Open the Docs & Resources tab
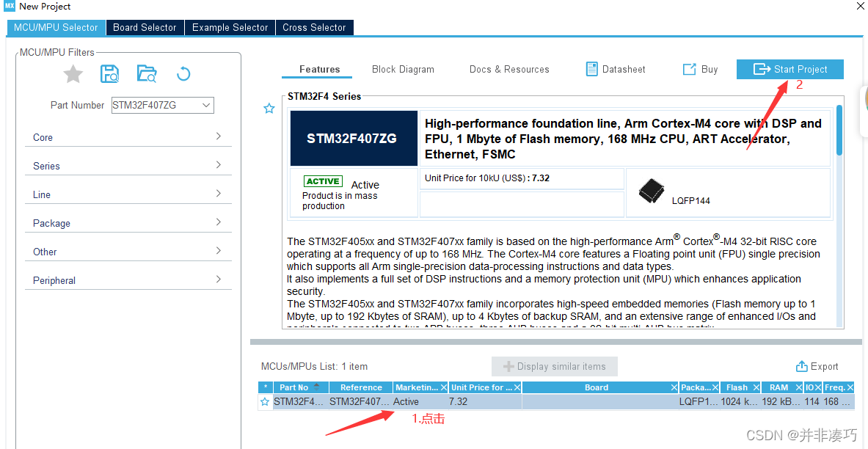The image size is (868, 449). coord(509,69)
